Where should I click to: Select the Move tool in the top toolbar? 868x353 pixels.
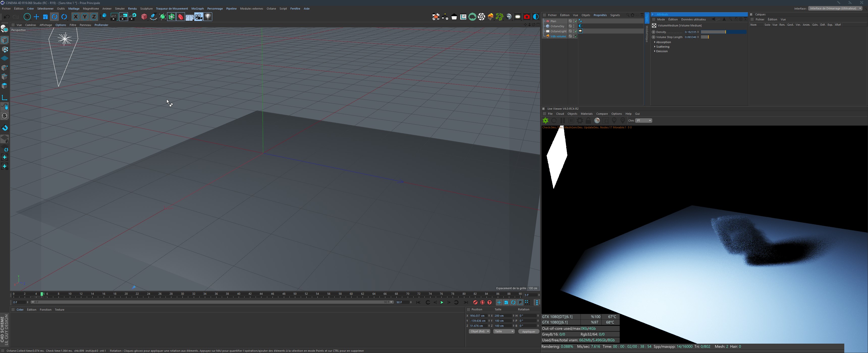click(36, 17)
